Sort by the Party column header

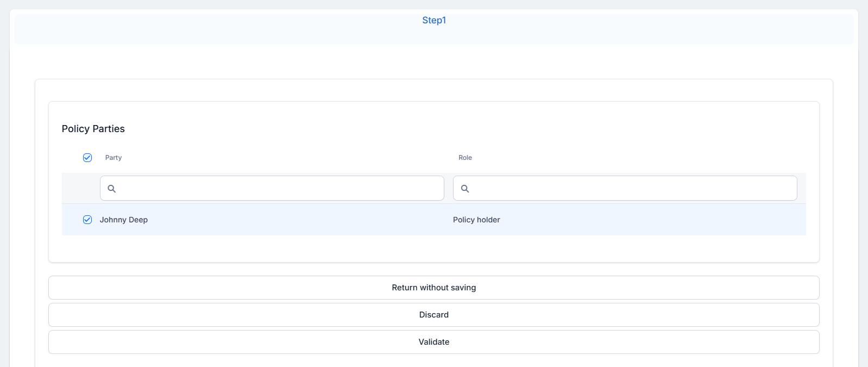(x=114, y=158)
